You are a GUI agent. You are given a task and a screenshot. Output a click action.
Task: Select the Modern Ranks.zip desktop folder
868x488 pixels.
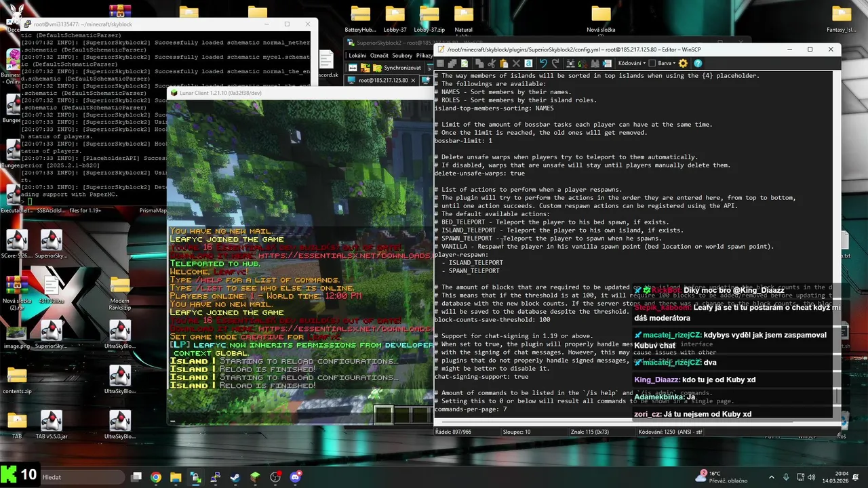(120, 293)
